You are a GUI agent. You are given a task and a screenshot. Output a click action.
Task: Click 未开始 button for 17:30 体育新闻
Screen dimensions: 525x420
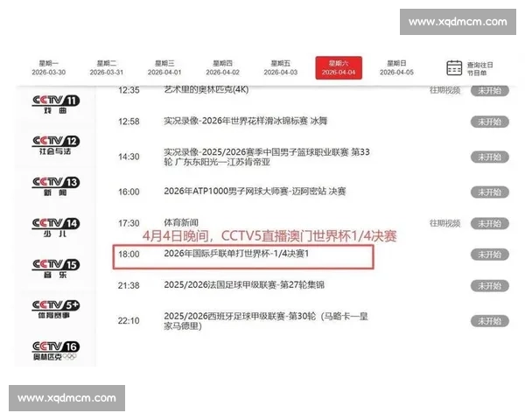490,224
